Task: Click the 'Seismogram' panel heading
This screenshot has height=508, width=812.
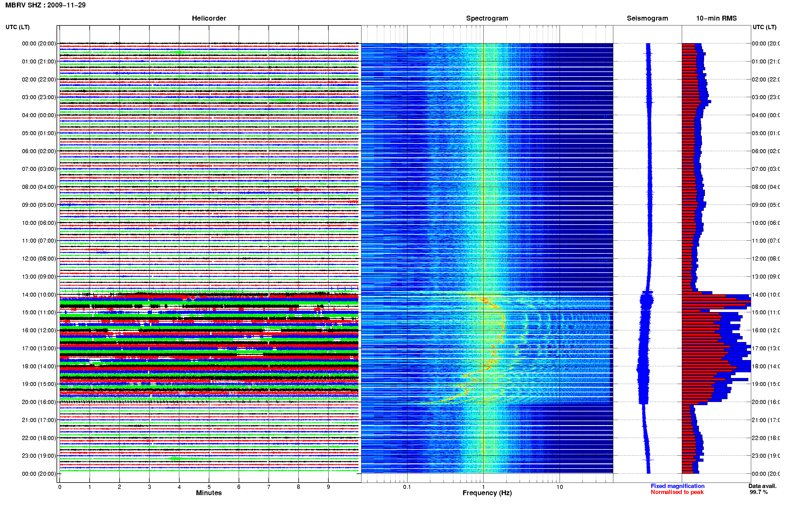Action: (647, 18)
